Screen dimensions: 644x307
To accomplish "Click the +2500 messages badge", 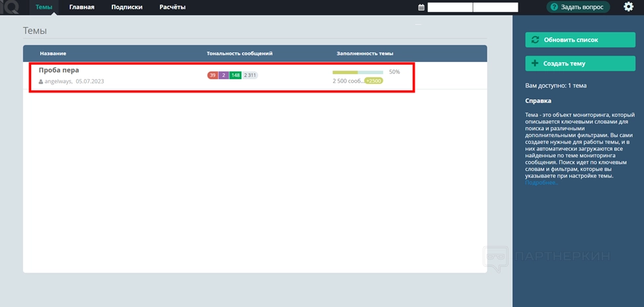I will click(x=374, y=81).
